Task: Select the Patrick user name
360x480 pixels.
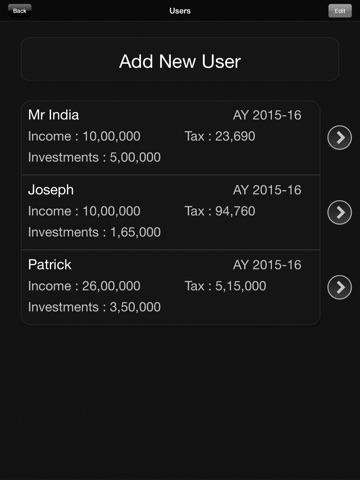Action: click(x=50, y=265)
